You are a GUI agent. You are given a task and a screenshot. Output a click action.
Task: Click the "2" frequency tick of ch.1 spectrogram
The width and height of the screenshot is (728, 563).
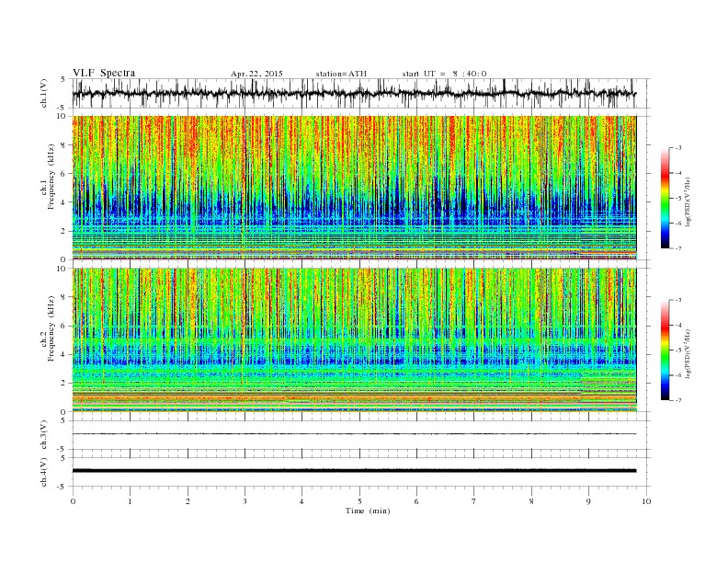64,231
